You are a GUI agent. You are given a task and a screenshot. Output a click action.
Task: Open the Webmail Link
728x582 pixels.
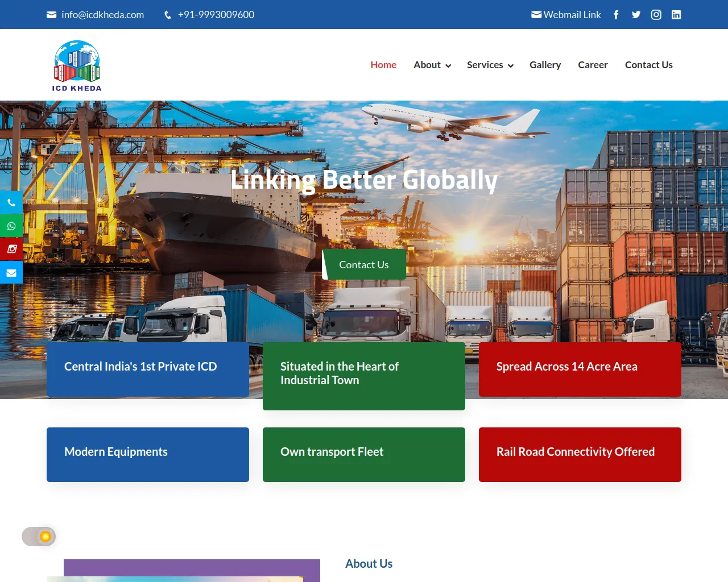pos(572,15)
